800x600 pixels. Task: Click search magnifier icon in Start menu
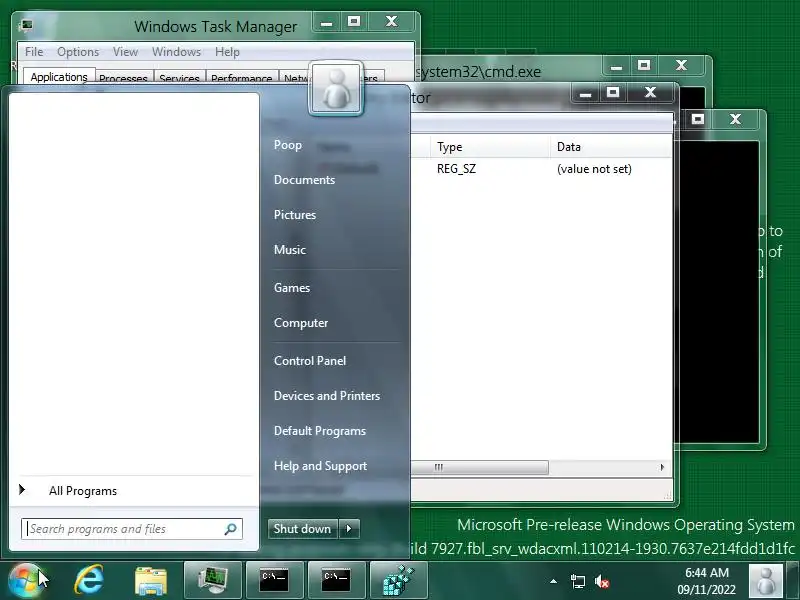pyautogui.click(x=231, y=529)
